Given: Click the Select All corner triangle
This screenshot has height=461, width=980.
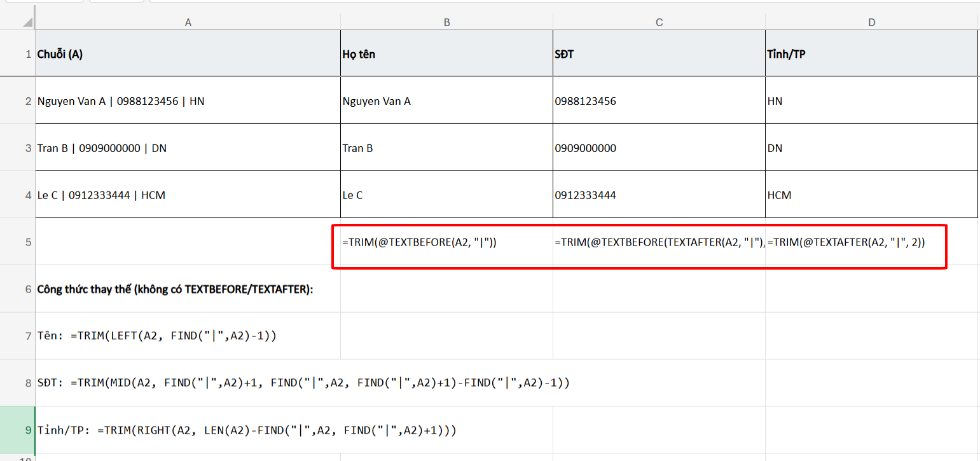Looking at the screenshot, I should click(x=27, y=22).
